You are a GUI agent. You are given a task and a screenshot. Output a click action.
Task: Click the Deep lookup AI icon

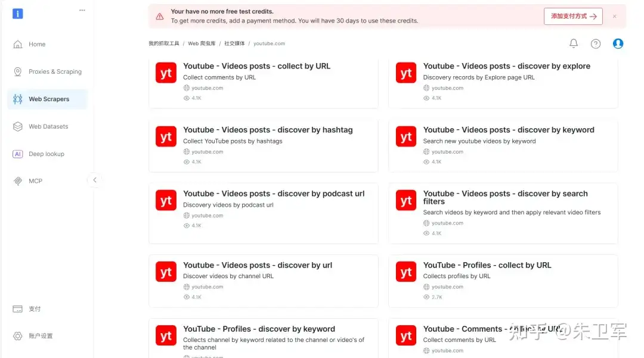coord(18,154)
